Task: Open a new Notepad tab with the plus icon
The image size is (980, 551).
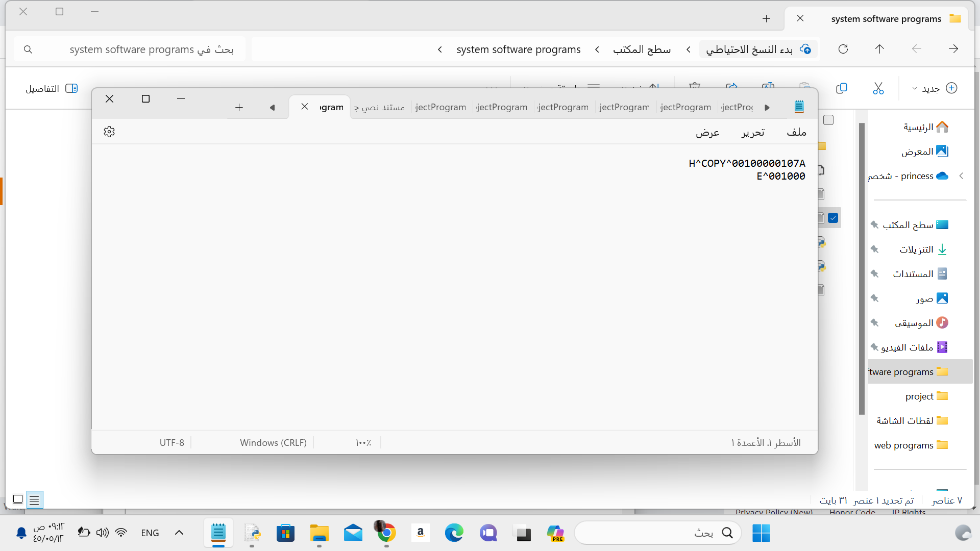Action: (239, 107)
